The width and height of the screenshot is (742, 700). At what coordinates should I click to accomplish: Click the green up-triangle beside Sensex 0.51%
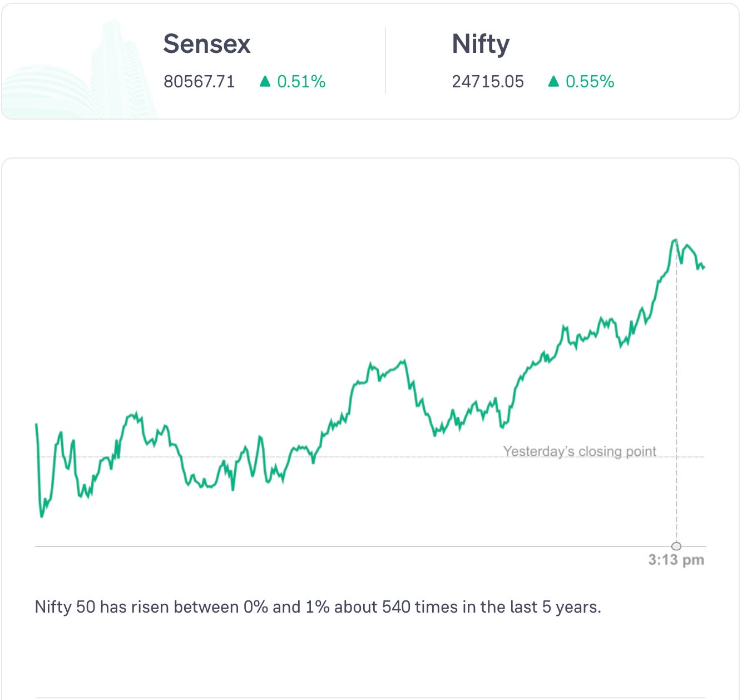(265, 82)
